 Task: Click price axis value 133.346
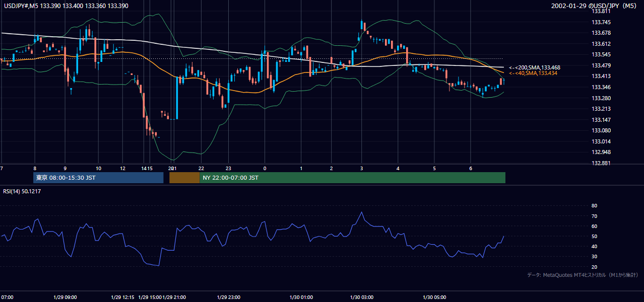pos(601,87)
